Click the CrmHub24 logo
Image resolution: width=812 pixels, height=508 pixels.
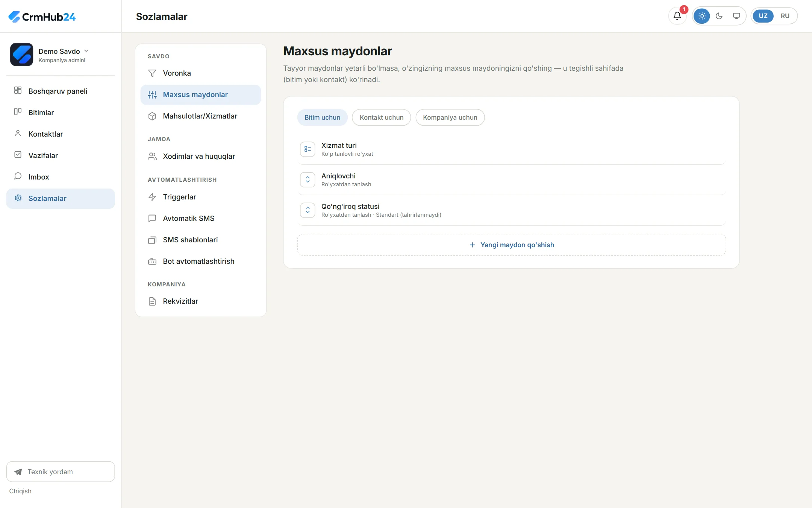coord(42,17)
